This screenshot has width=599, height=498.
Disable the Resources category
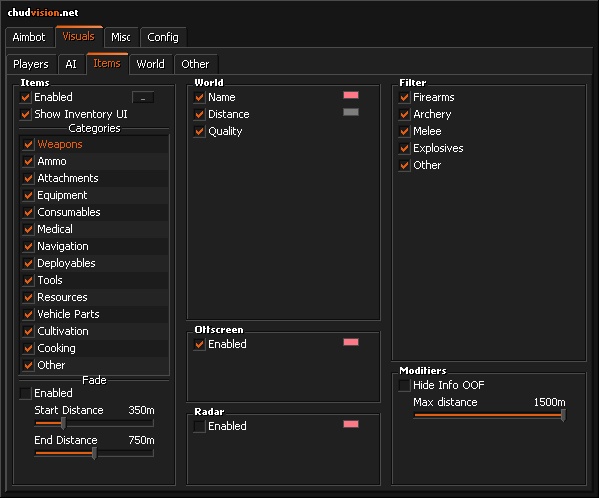[x=28, y=297]
